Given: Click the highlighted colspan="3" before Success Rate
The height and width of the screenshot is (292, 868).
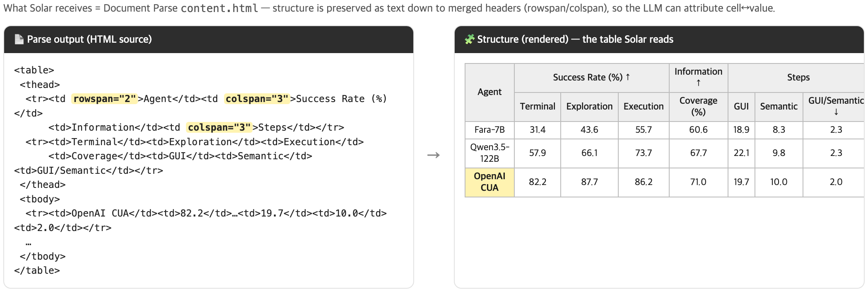Looking at the screenshot, I should click(257, 99).
